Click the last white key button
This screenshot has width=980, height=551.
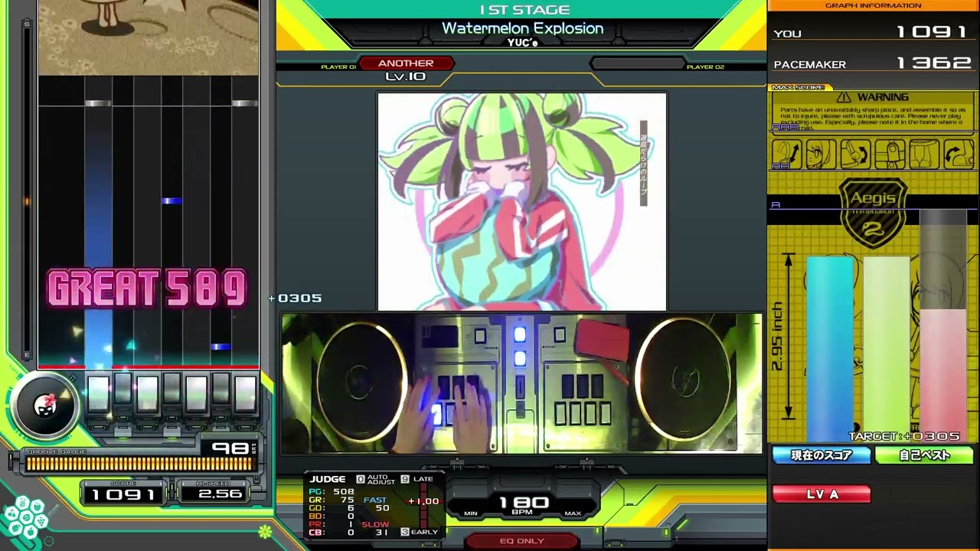point(245,393)
